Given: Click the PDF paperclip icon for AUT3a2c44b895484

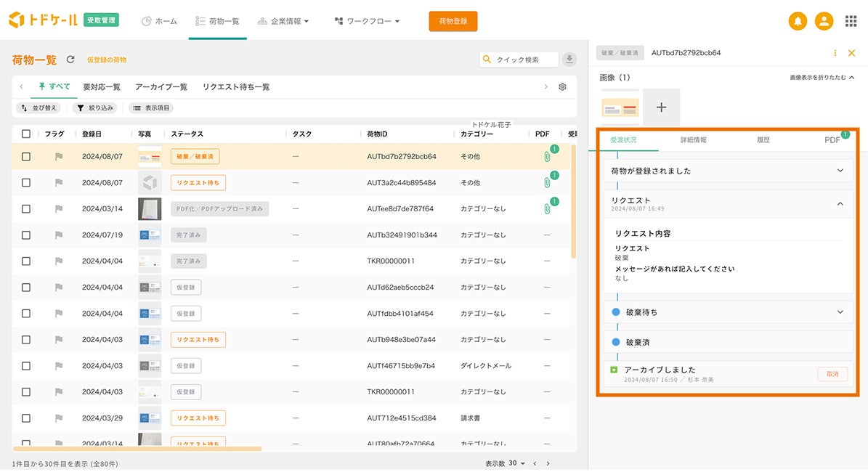Looking at the screenshot, I should [547, 182].
